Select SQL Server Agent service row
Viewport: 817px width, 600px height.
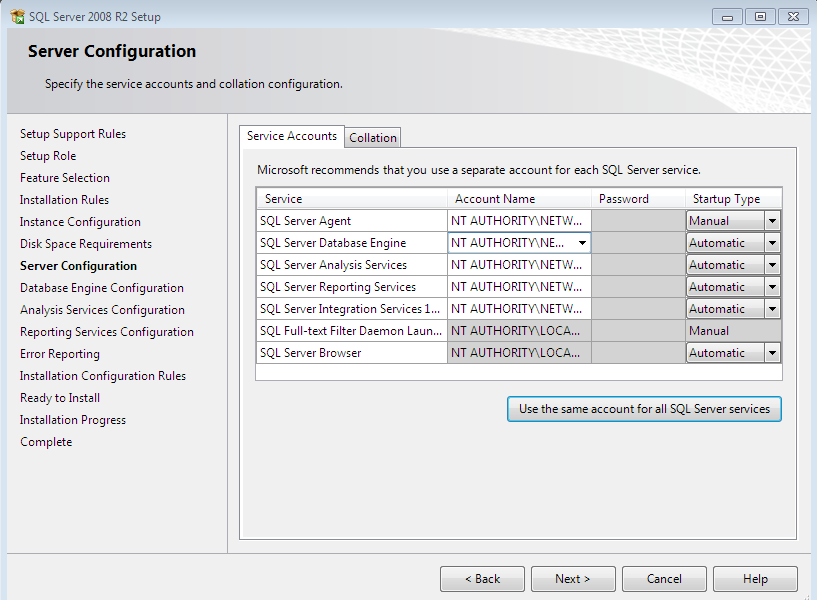coord(352,221)
